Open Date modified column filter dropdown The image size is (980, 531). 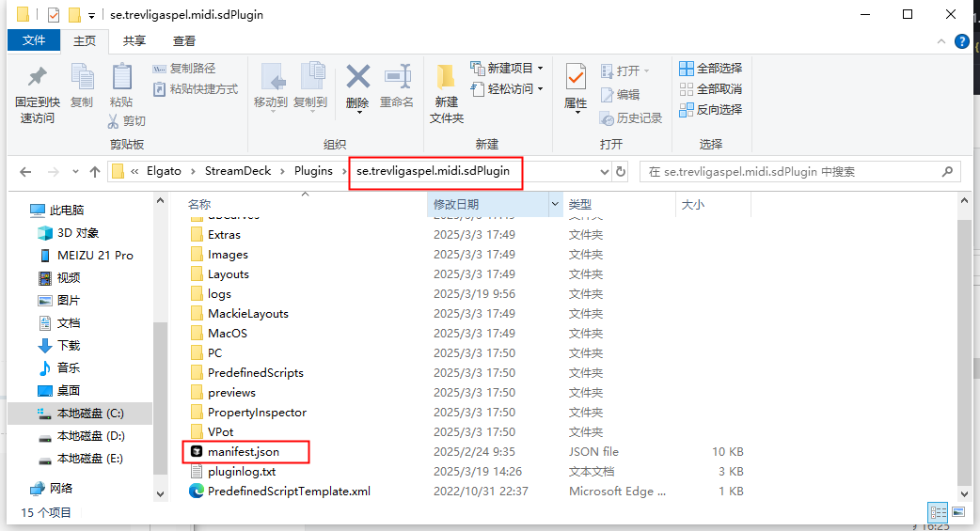pyautogui.click(x=555, y=204)
